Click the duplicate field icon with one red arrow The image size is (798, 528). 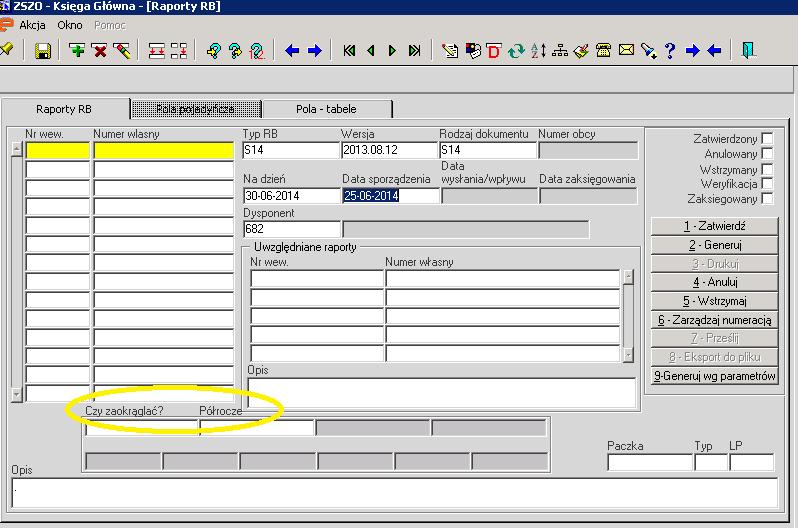click(x=179, y=50)
